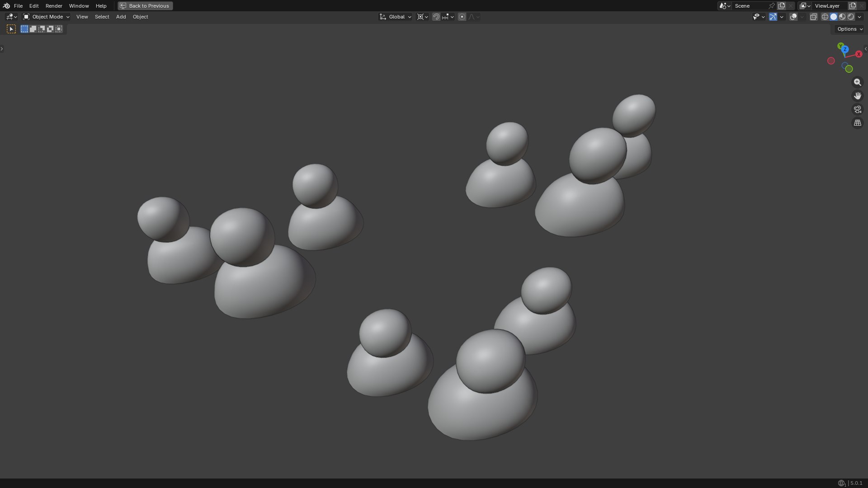Image resolution: width=868 pixels, height=488 pixels.
Task: Toggle X-ray view
Action: click(x=814, y=17)
